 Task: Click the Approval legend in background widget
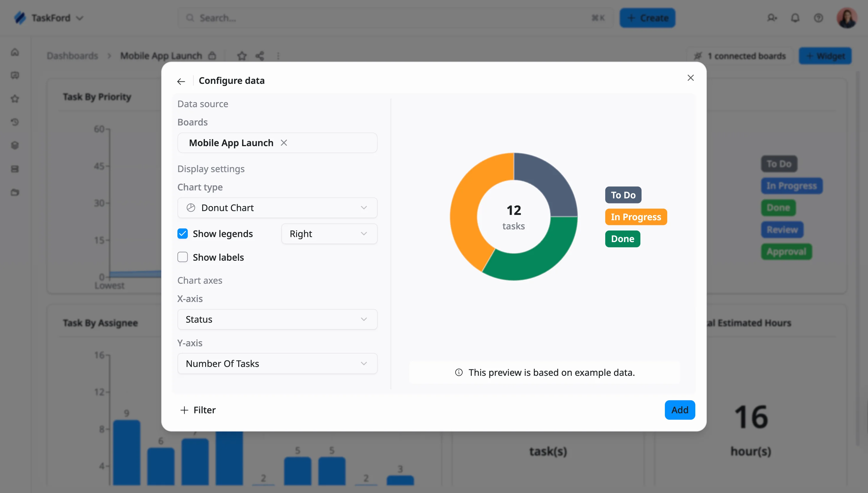click(x=787, y=252)
